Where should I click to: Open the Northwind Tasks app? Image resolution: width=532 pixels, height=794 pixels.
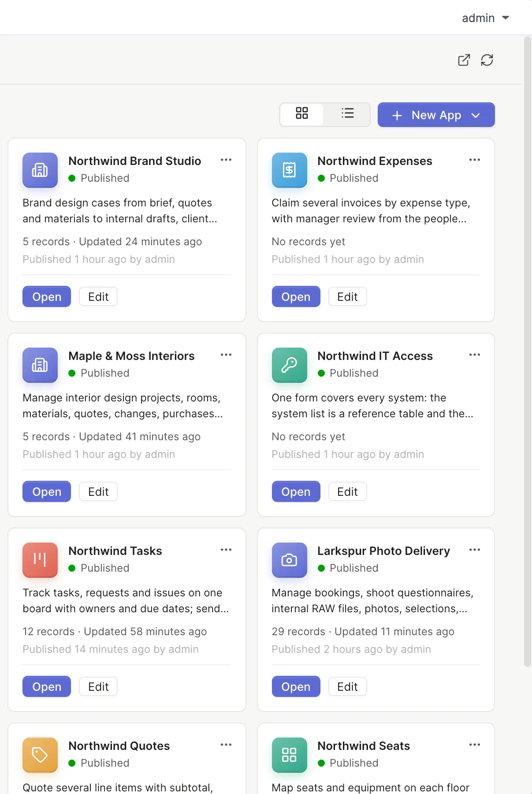47,687
